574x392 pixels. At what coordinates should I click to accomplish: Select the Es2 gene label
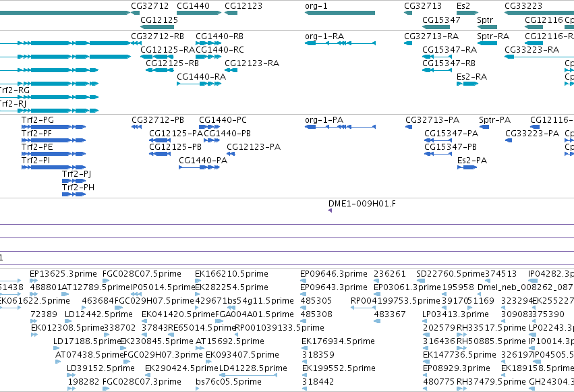point(463,6)
